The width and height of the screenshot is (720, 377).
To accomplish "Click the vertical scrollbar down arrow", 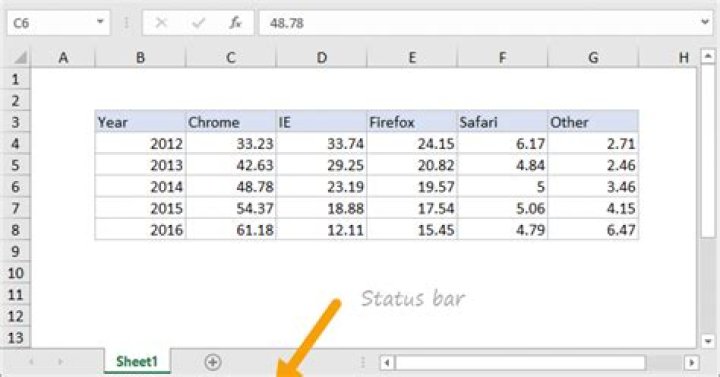I will coord(708,341).
